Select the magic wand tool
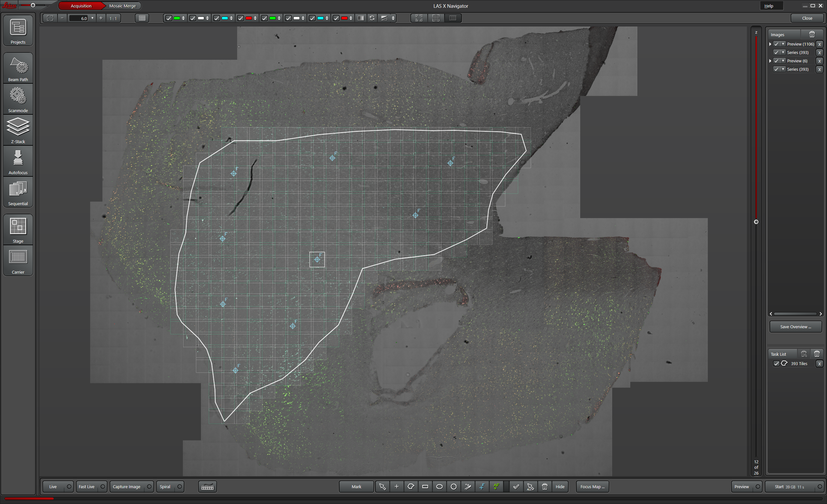827x504 pixels. [x=467, y=487]
